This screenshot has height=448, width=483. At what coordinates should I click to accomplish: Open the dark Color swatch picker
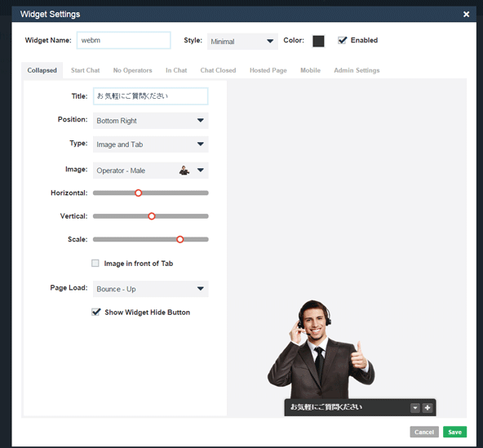coord(318,41)
